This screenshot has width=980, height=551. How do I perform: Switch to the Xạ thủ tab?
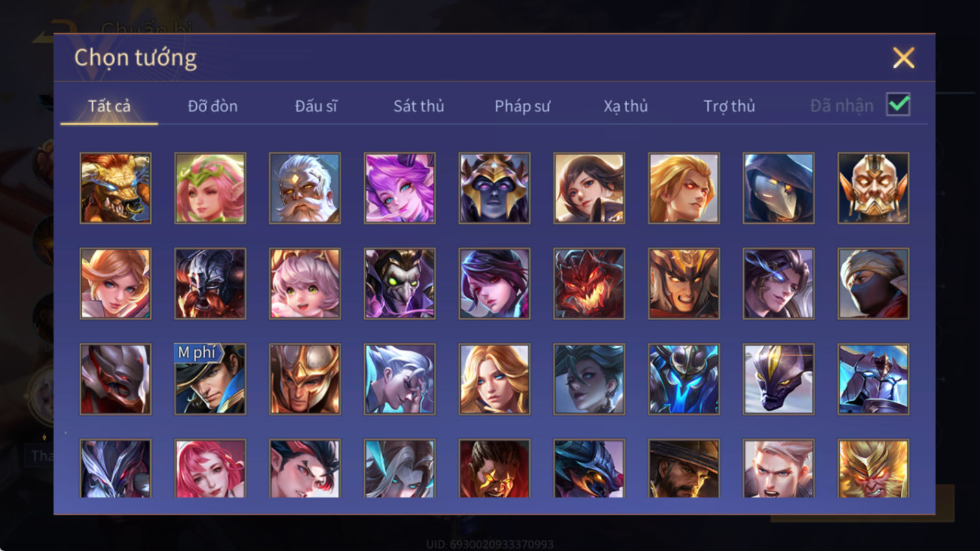click(626, 106)
